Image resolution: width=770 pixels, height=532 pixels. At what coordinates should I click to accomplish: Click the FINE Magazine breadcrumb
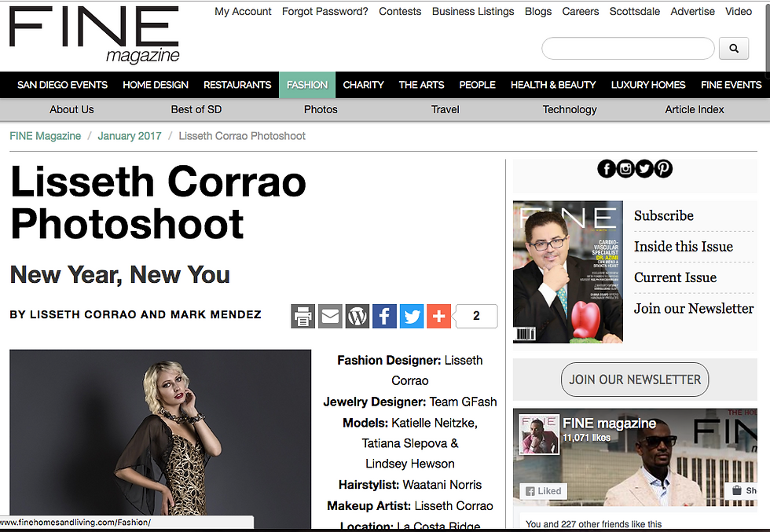pos(46,136)
